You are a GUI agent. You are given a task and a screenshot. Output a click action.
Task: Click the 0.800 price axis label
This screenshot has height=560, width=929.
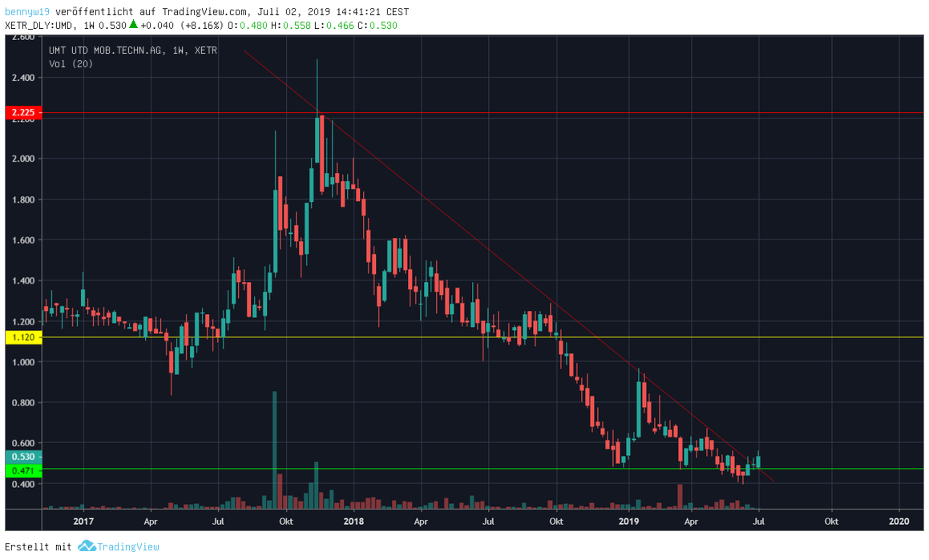[x=24, y=402]
